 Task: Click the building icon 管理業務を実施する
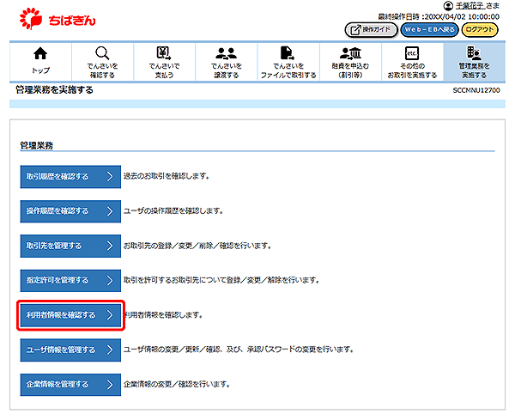pyautogui.click(x=474, y=53)
